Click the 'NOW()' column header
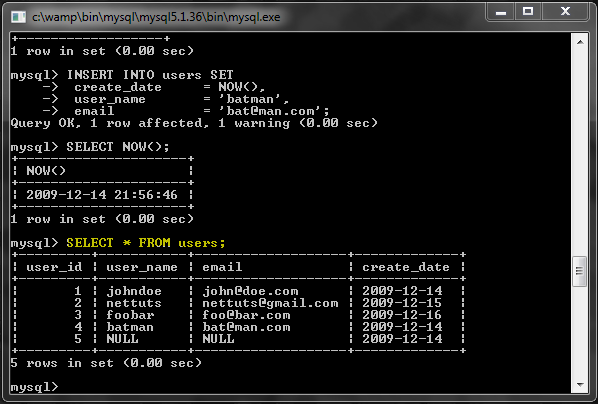 (x=46, y=171)
